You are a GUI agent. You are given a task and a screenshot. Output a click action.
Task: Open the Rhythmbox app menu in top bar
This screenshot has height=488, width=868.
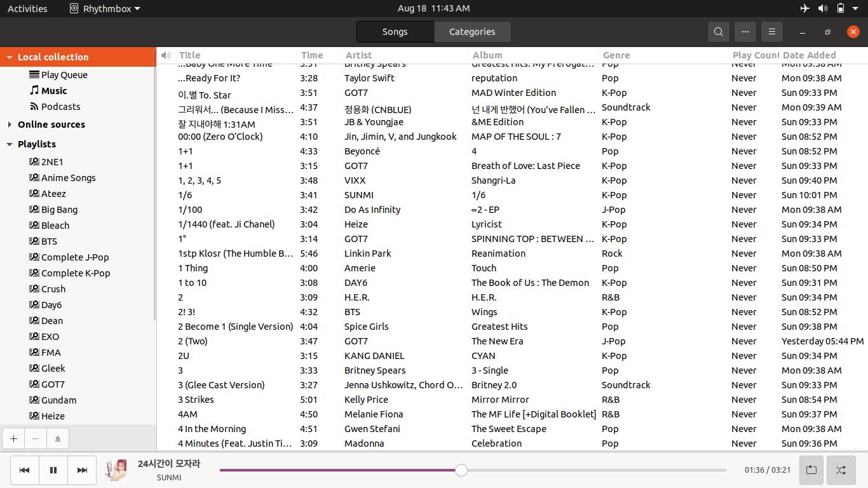[x=105, y=8]
